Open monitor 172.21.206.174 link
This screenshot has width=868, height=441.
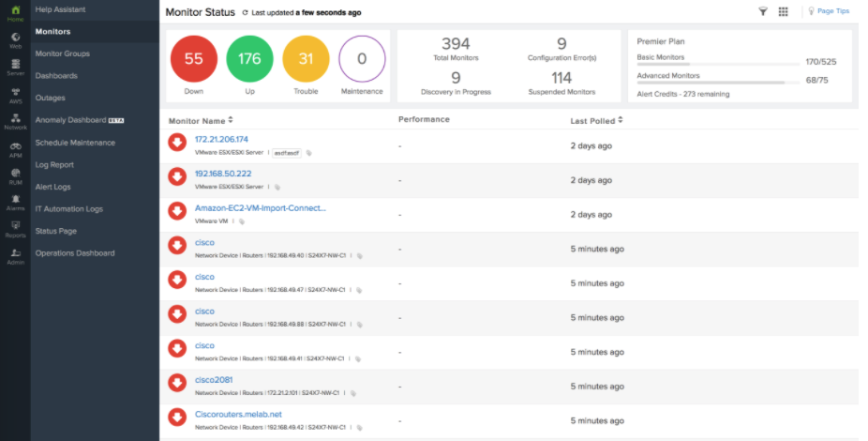pos(221,139)
